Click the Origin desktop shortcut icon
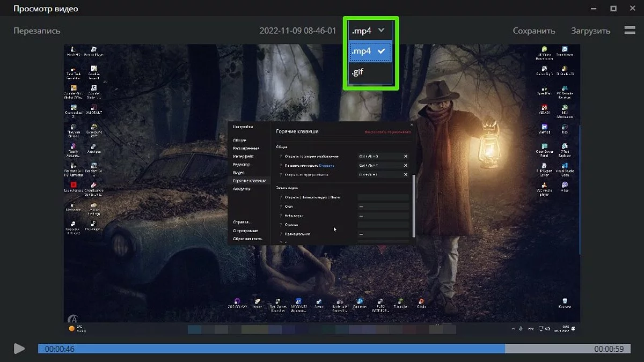This screenshot has height=362, width=644. 421,301
